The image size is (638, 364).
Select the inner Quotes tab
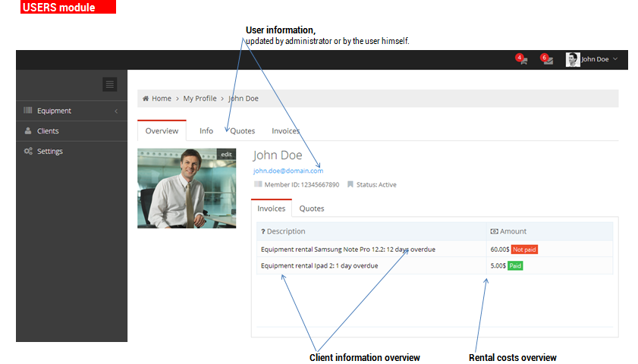312,209
